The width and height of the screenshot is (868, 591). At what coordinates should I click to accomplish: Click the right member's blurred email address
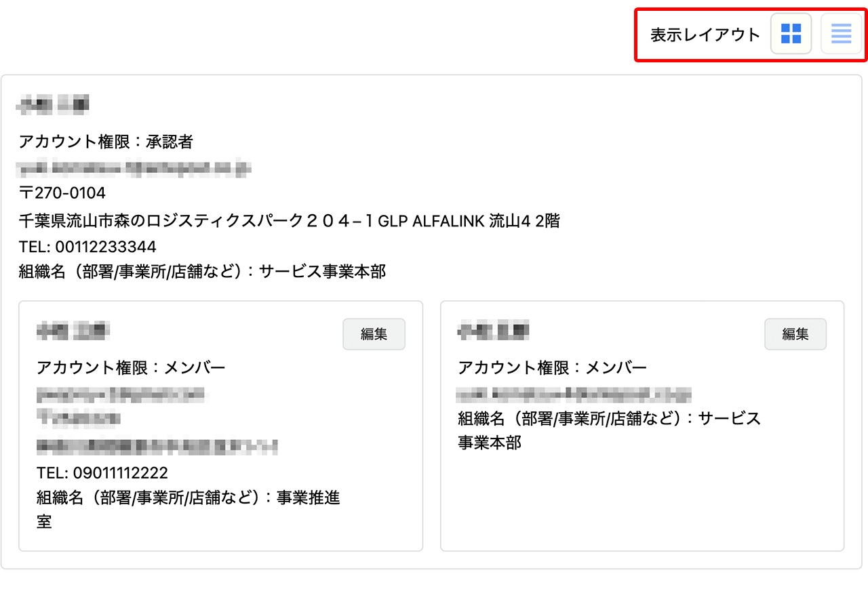click(x=574, y=393)
